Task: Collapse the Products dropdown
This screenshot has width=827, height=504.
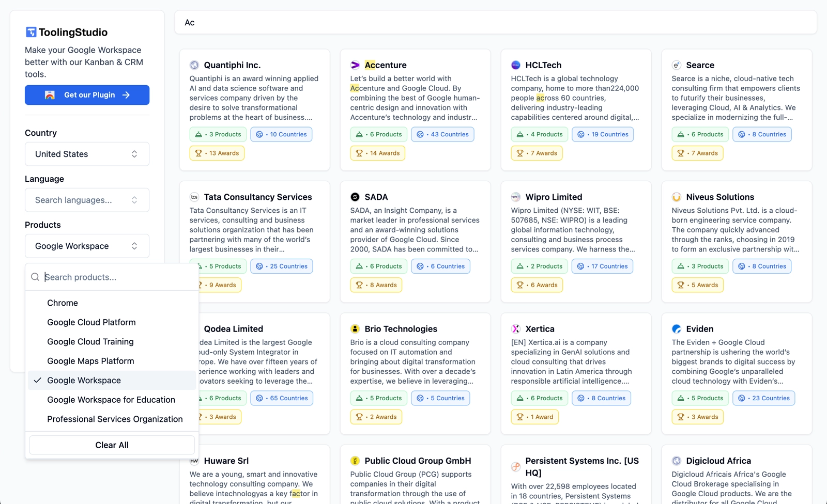Action: [87, 246]
